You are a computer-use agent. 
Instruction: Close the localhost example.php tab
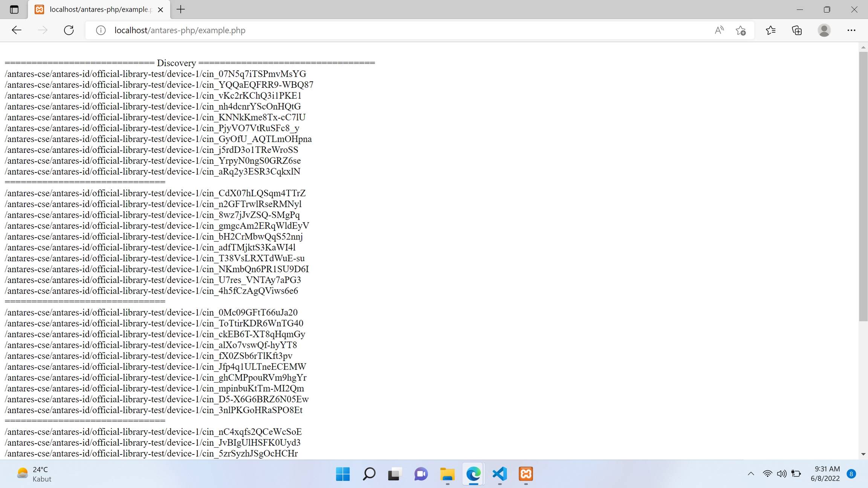pyautogui.click(x=160, y=10)
